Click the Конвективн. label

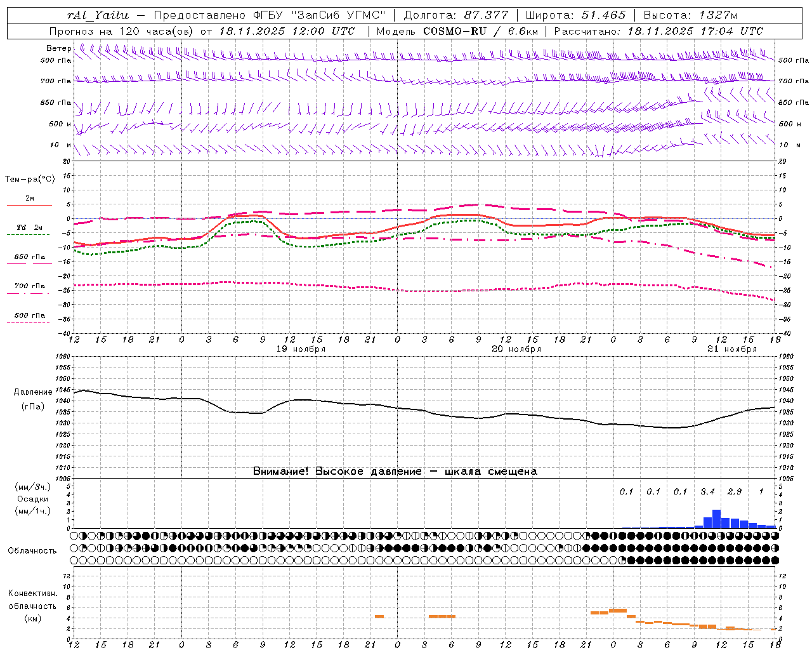tap(32, 594)
